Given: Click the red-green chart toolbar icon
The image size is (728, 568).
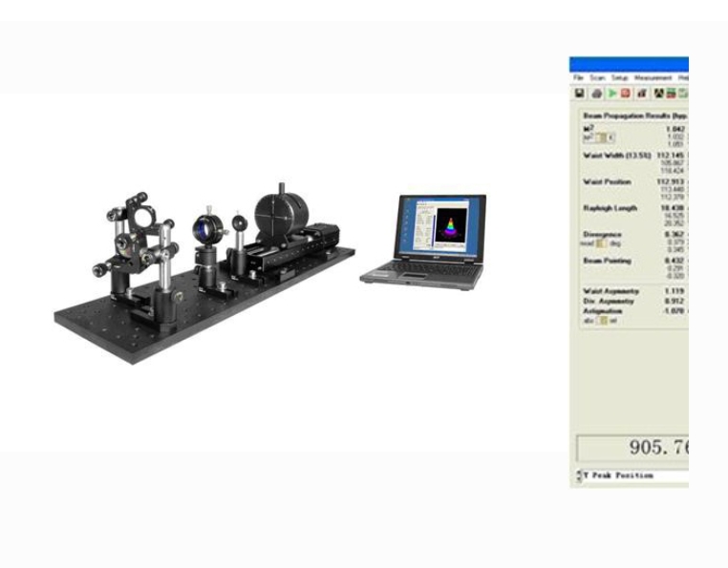Looking at the screenshot, I should pos(672,94).
